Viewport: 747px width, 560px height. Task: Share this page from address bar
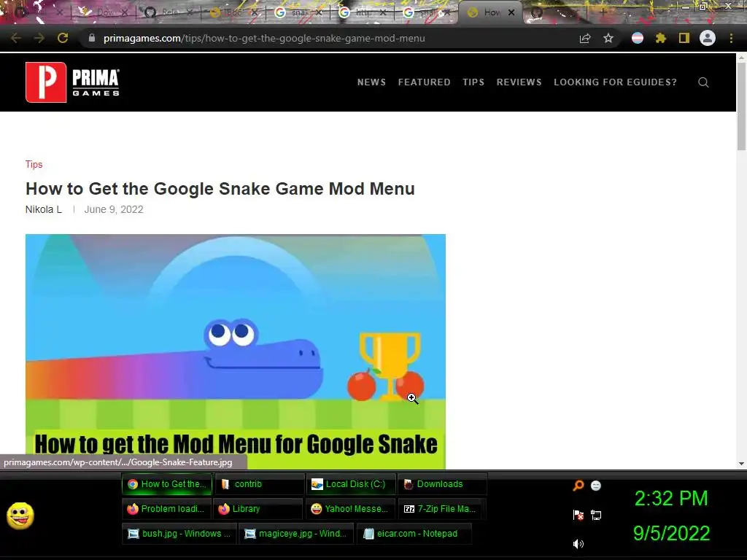585,38
